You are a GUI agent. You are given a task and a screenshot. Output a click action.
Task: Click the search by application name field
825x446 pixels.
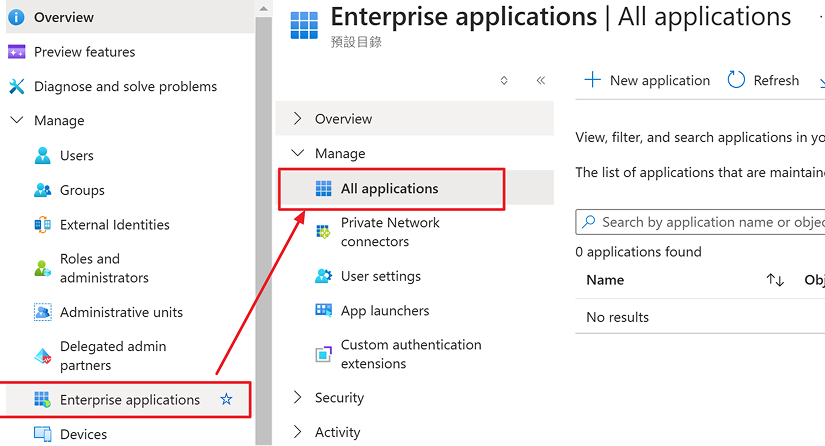tap(710, 222)
